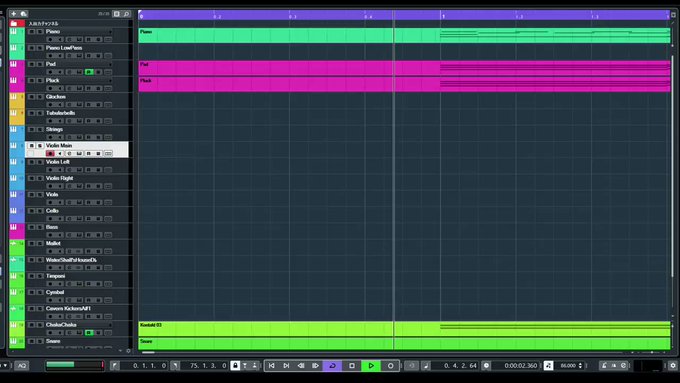Click the rewind transport button

(x=301, y=366)
